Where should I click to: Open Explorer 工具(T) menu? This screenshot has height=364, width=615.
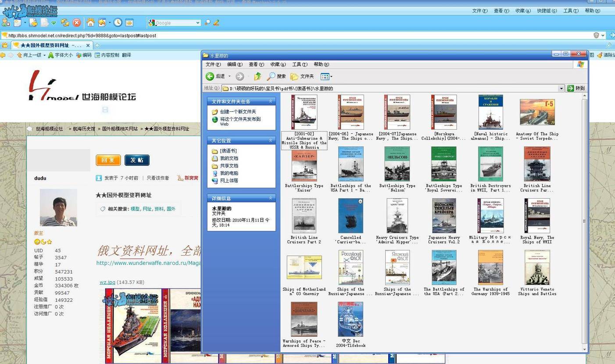click(x=300, y=64)
